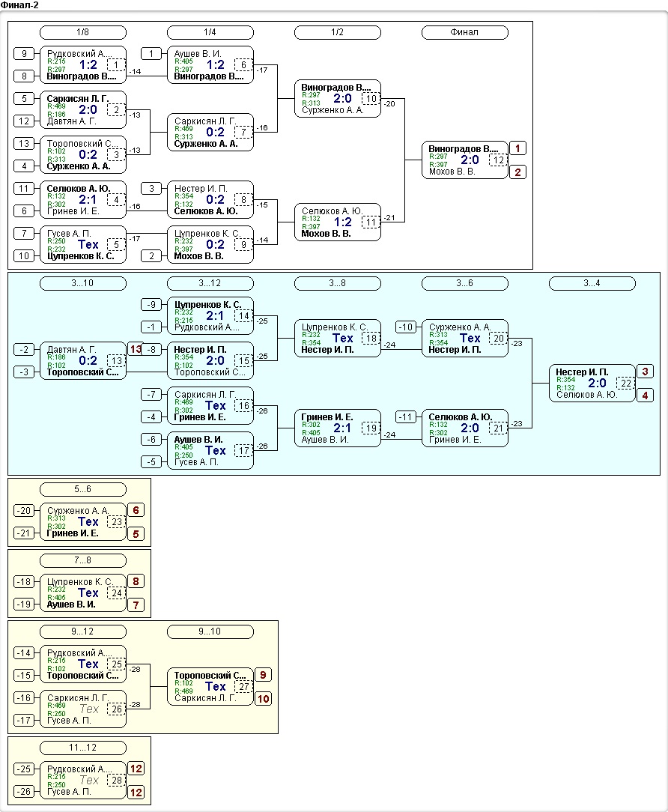Select Давтян А. Г. in match 13
This screenshot has width=668, height=812.
pos(71,350)
